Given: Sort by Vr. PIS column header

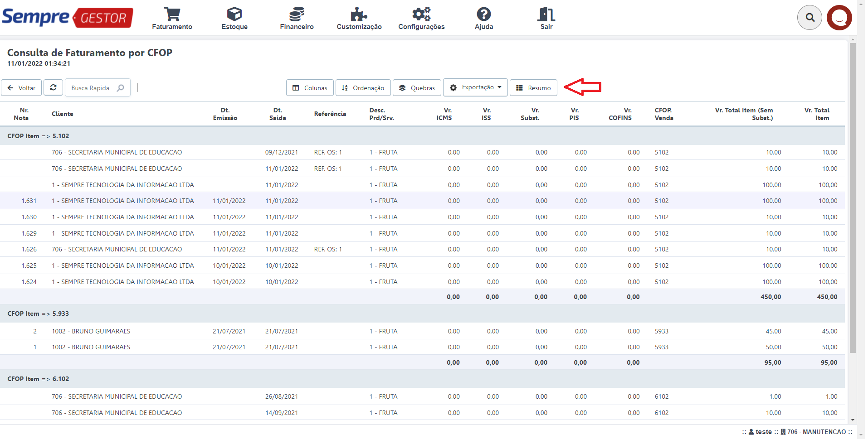Looking at the screenshot, I should pos(574,114).
